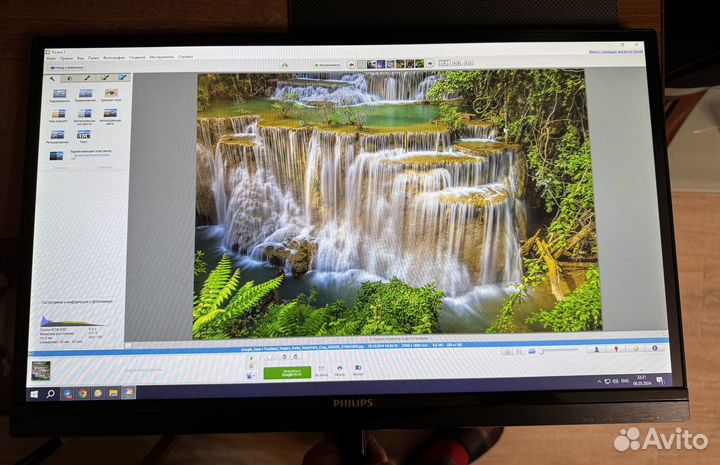Select the Straighten (Выравнивание) tool
This screenshot has height=465, width=720.
pyautogui.click(x=84, y=94)
